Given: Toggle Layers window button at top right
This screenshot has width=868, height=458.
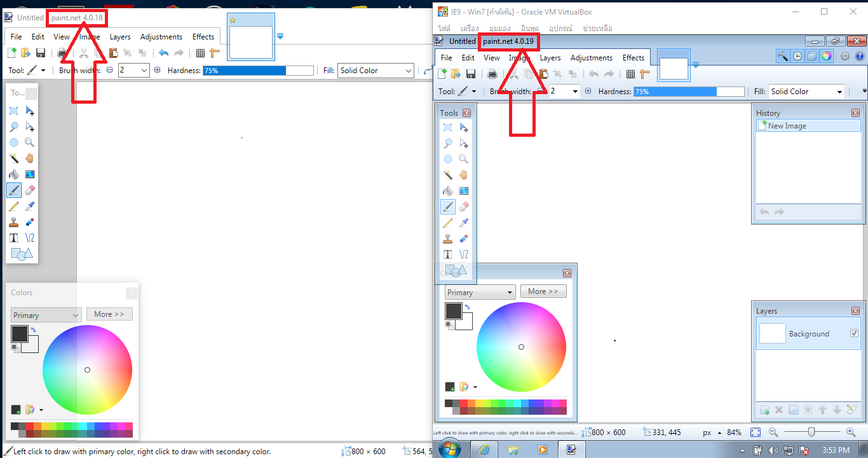Looking at the screenshot, I should (x=812, y=56).
